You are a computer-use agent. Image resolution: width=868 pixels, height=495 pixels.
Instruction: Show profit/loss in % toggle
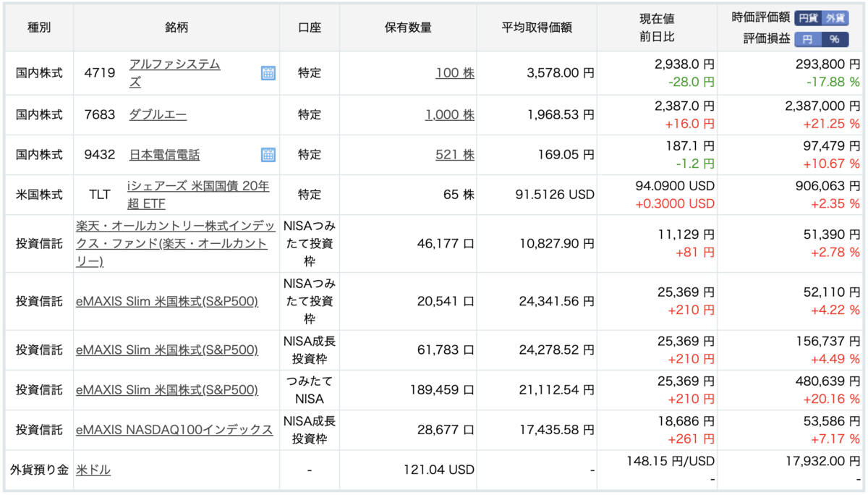click(835, 39)
